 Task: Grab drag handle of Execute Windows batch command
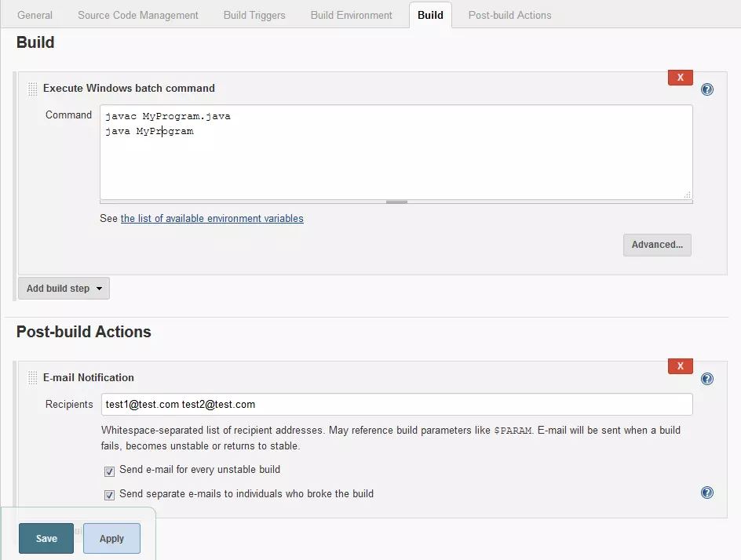(32, 89)
